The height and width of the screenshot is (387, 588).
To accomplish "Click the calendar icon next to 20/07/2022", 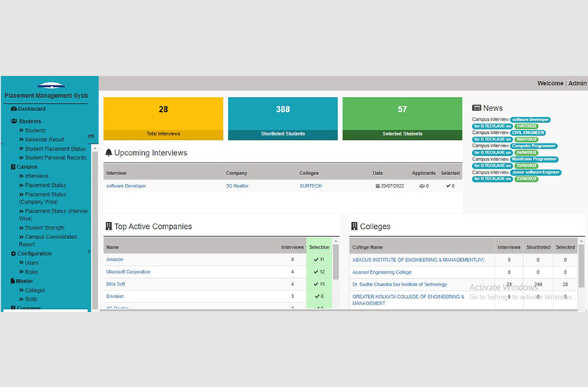I will point(378,186).
